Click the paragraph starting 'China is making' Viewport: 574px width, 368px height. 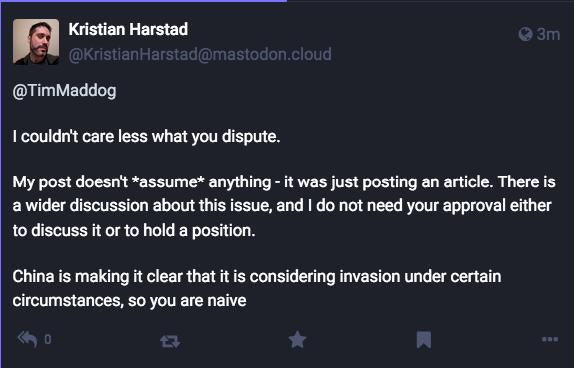pos(257,288)
